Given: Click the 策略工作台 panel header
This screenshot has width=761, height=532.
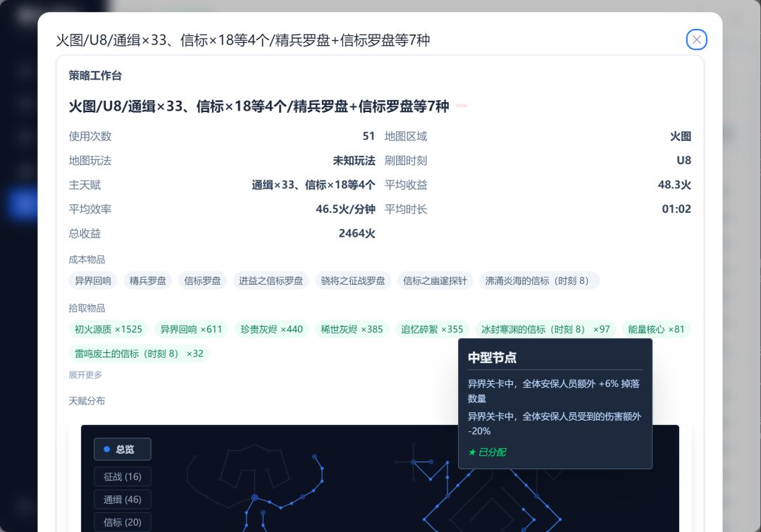Looking at the screenshot, I should (95, 75).
